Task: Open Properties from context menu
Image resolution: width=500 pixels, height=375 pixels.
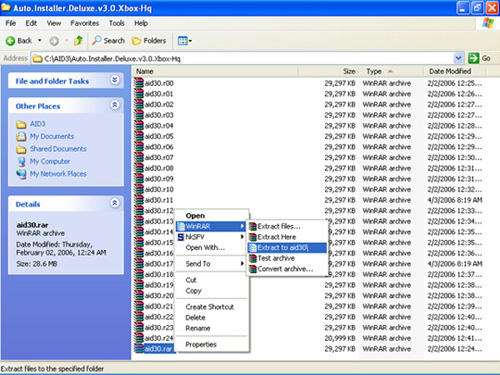Action: (212, 344)
